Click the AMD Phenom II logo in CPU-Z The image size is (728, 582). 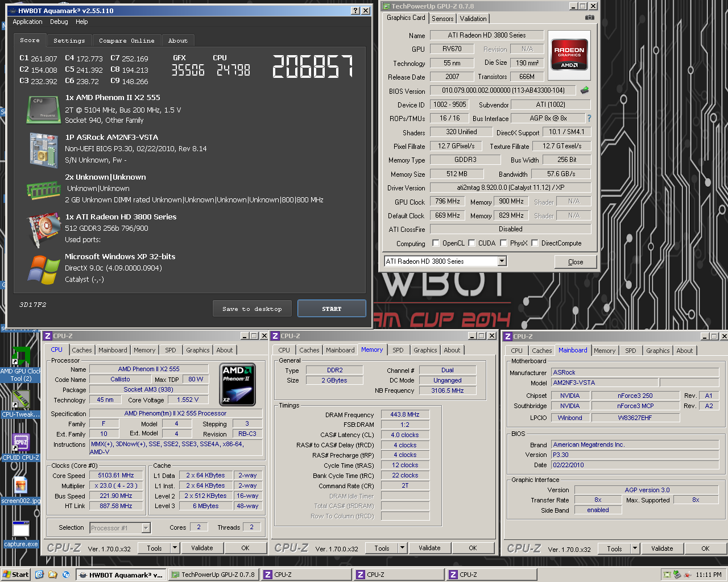[x=237, y=385]
